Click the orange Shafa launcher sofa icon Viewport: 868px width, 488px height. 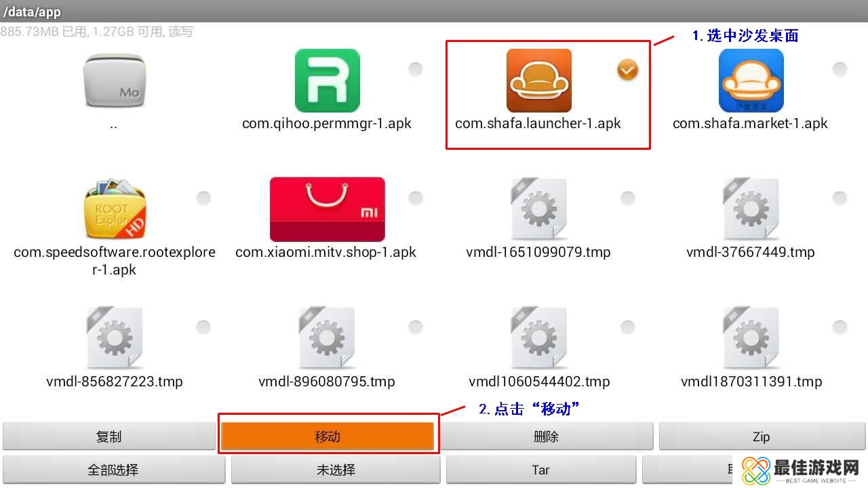click(x=539, y=81)
